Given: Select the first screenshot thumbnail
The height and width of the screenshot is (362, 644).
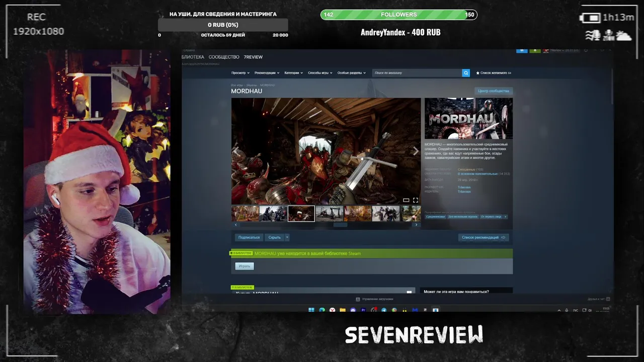Looking at the screenshot, I should [245, 214].
